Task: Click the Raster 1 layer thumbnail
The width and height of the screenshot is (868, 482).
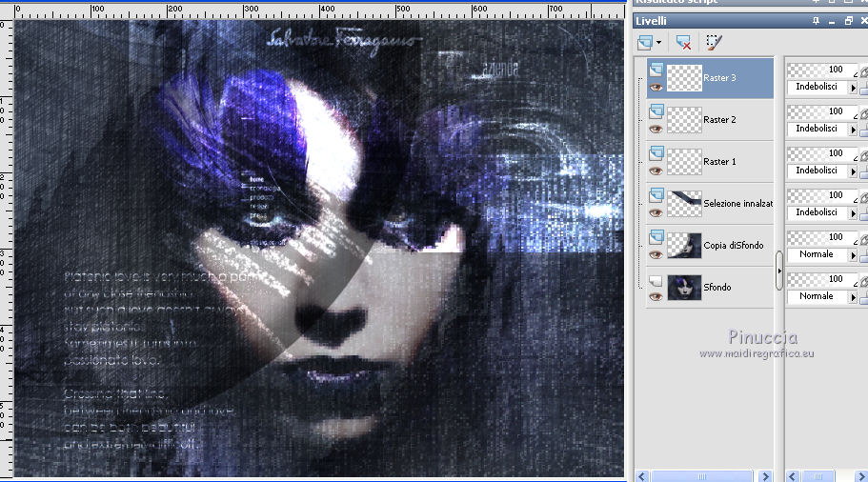Action: coord(684,162)
